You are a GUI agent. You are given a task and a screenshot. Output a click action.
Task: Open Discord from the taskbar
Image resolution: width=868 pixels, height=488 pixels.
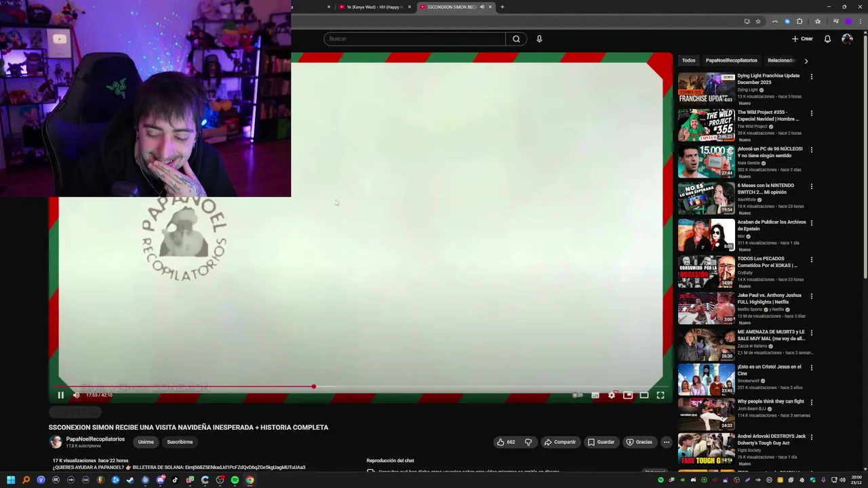click(x=160, y=480)
